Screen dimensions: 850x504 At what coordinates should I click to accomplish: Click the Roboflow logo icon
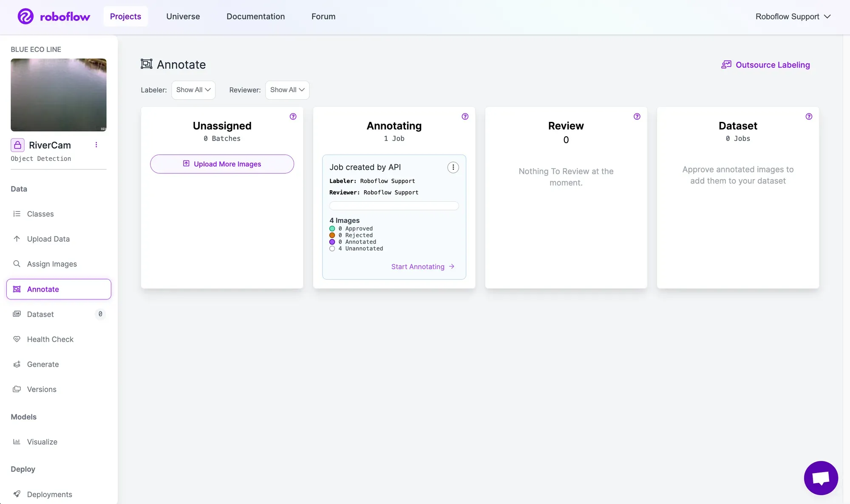[25, 17]
